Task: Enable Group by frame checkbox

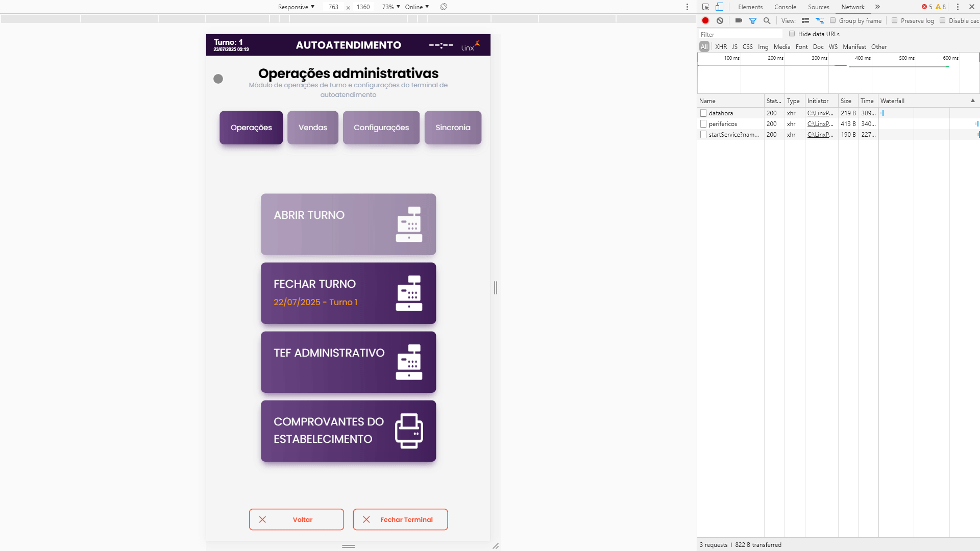Action: click(x=832, y=20)
